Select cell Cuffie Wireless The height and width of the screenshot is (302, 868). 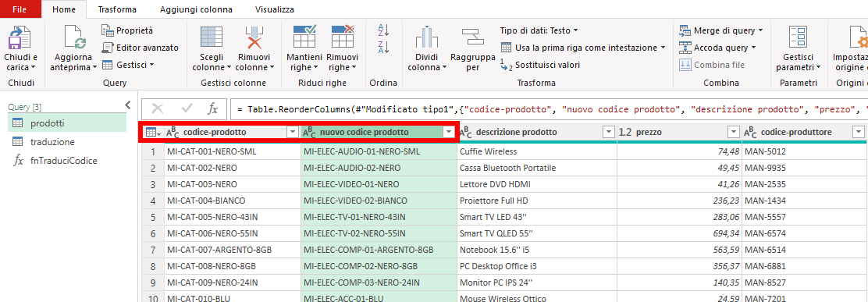[537, 151]
